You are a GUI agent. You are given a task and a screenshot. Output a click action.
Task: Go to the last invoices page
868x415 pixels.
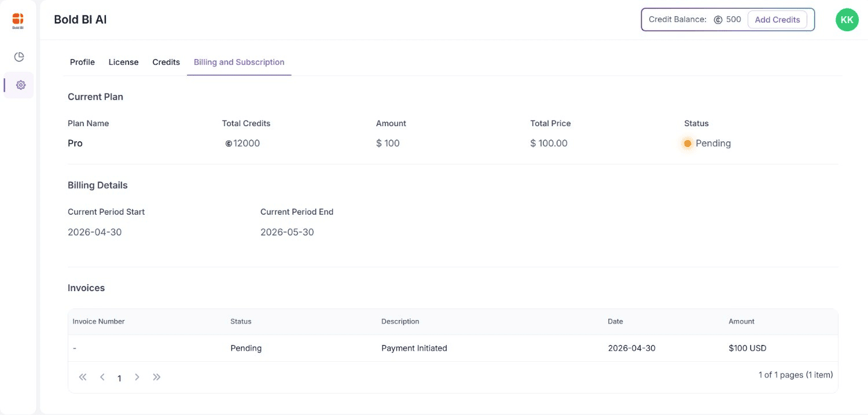point(157,377)
